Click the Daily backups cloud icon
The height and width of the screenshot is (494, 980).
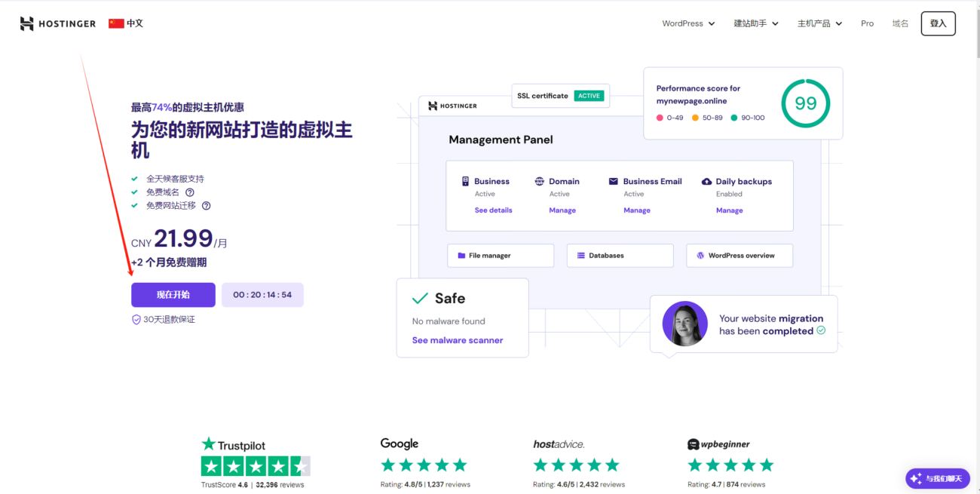pos(706,182)
